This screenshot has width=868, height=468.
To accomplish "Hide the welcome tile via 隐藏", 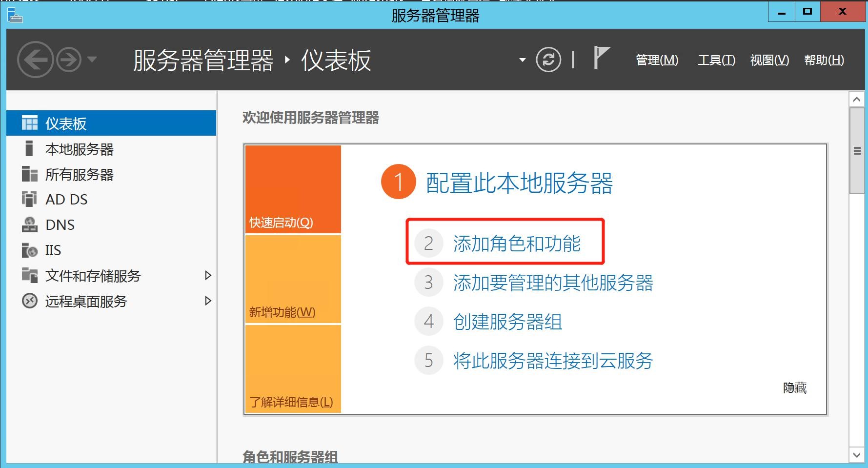I will [x=794, y=388].
